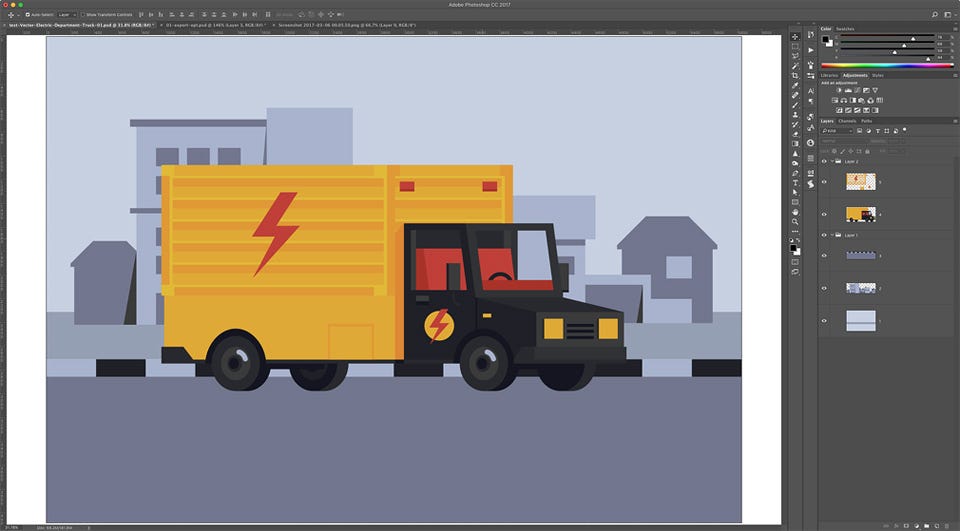Select the layer 1 background thumbnail
Viewport: 960px width, 531px height.
[861, 320]
